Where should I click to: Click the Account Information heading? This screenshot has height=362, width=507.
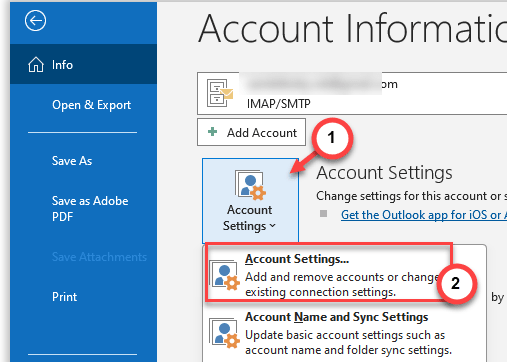353,29
